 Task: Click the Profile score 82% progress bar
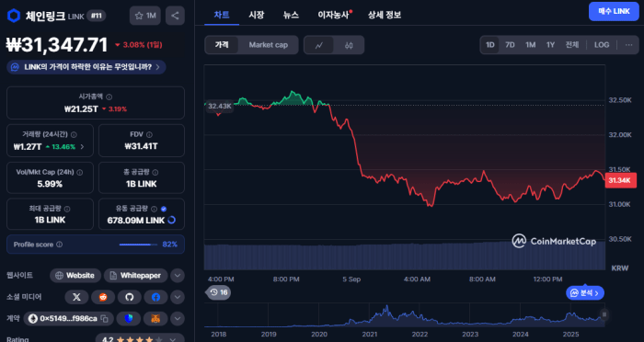(x=138, y=245)
